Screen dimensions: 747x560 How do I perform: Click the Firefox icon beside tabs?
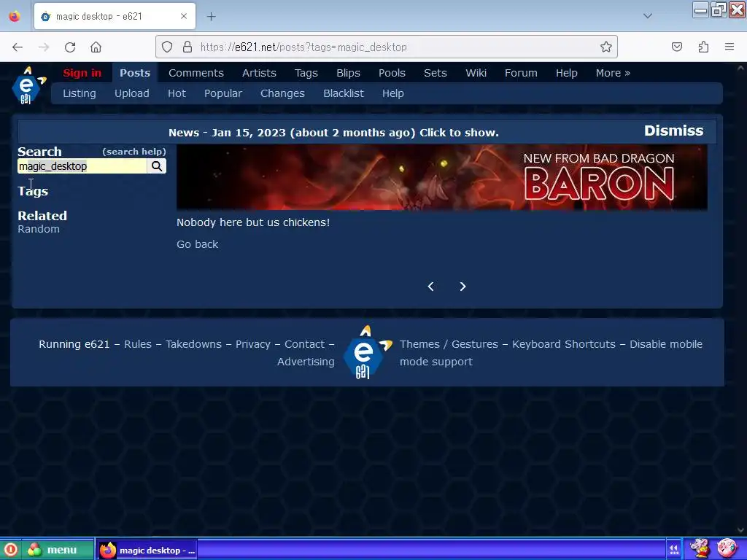click(15, 16)
